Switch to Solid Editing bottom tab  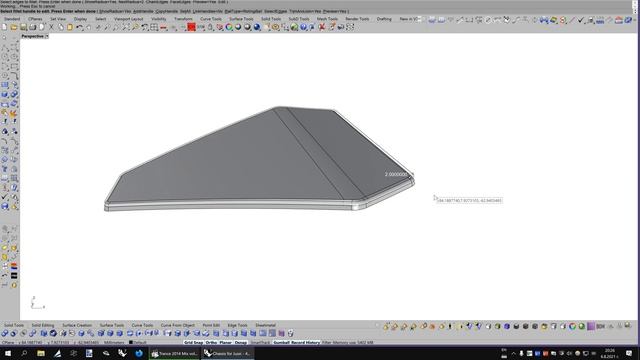(43, 325)
